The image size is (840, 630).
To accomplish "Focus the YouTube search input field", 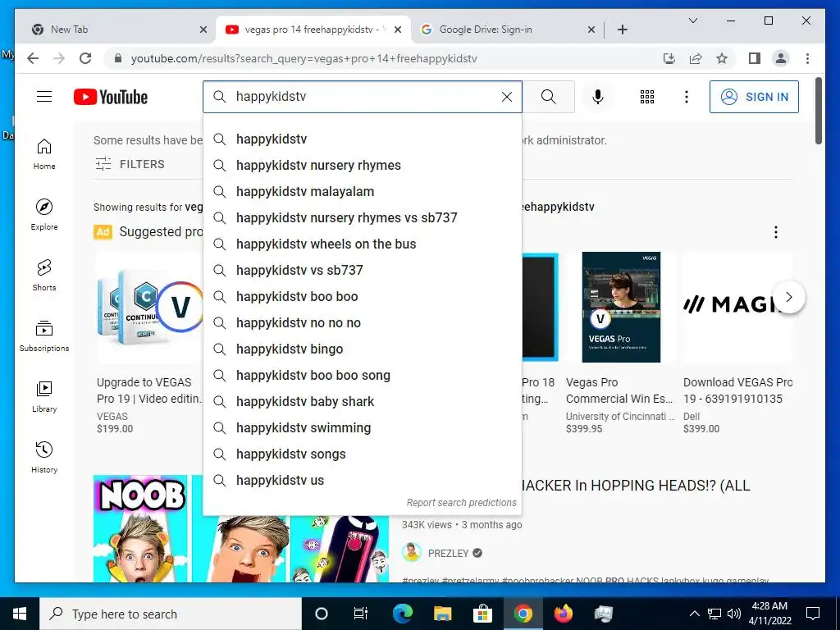I will [x=364, y=97].
